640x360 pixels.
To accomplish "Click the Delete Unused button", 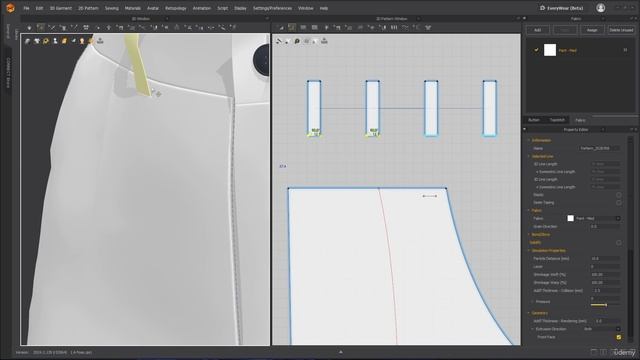I will pyautogui.click(x=621, y=30).
